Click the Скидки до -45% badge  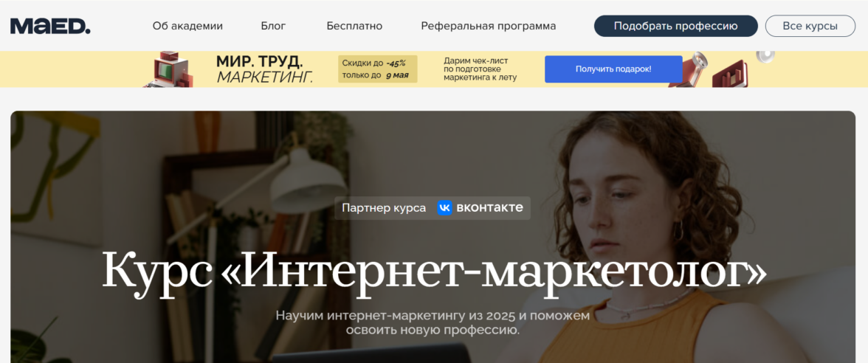coord(378,69)
